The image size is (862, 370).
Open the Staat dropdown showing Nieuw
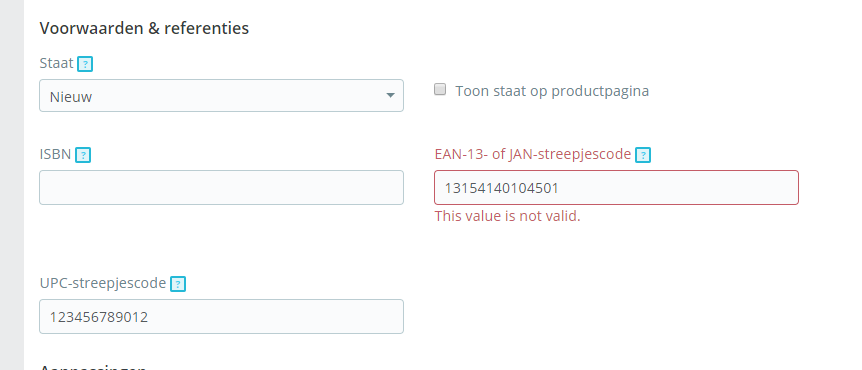pyautogui.click(x=221, y=96)
